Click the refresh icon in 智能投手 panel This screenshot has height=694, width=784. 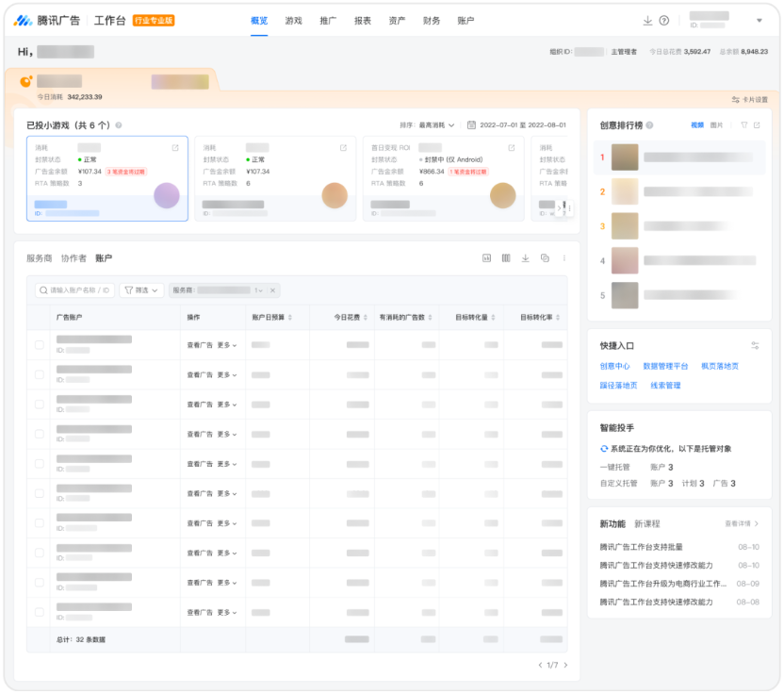pyautogui.click(x=604, y=449)
